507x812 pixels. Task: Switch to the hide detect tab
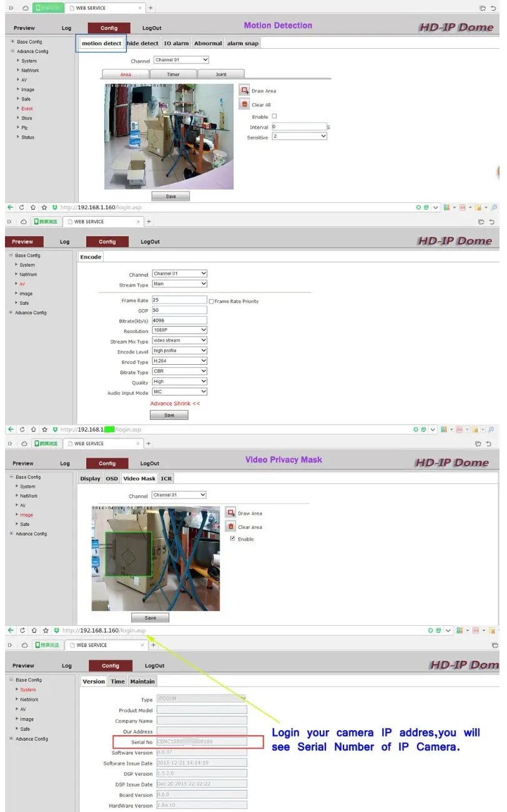click(x=142, y=43)
